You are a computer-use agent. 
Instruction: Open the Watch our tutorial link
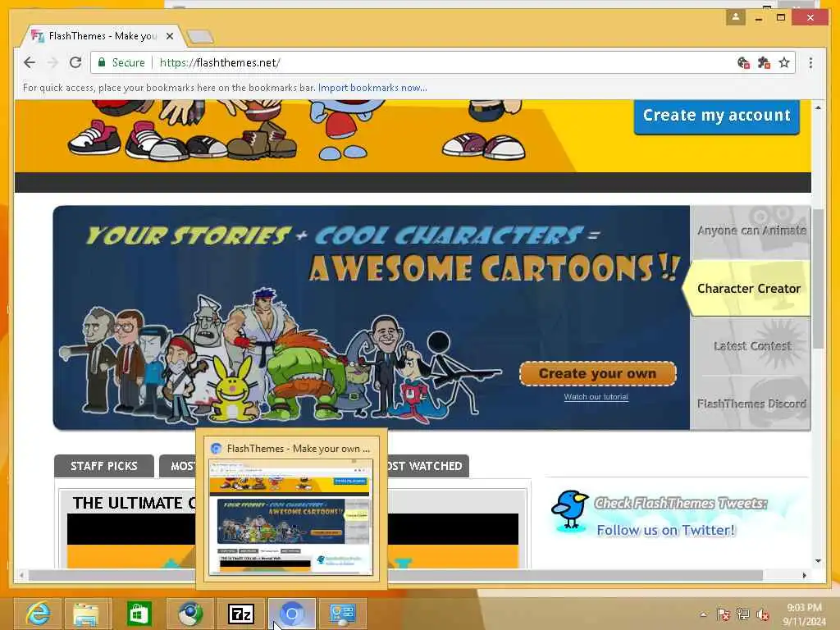(x=596, y=397)
